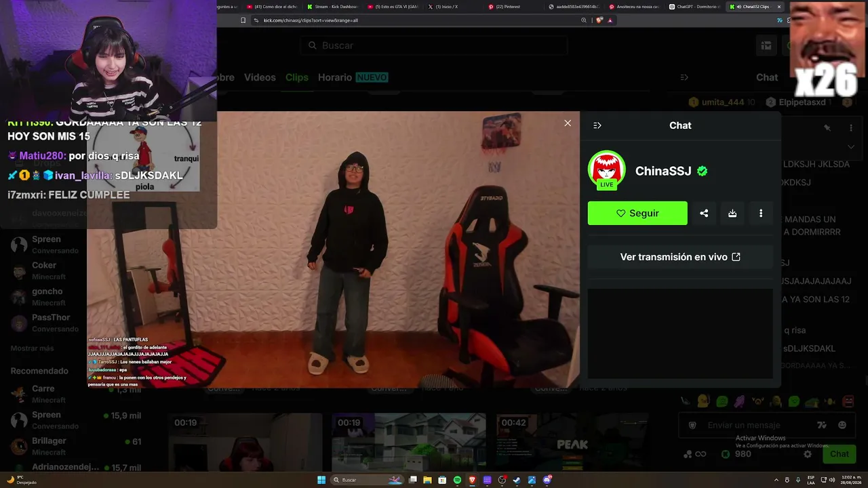Open File Explorer from the taskbar
Viewport: 868px width, 488px height.
(427, 480)
